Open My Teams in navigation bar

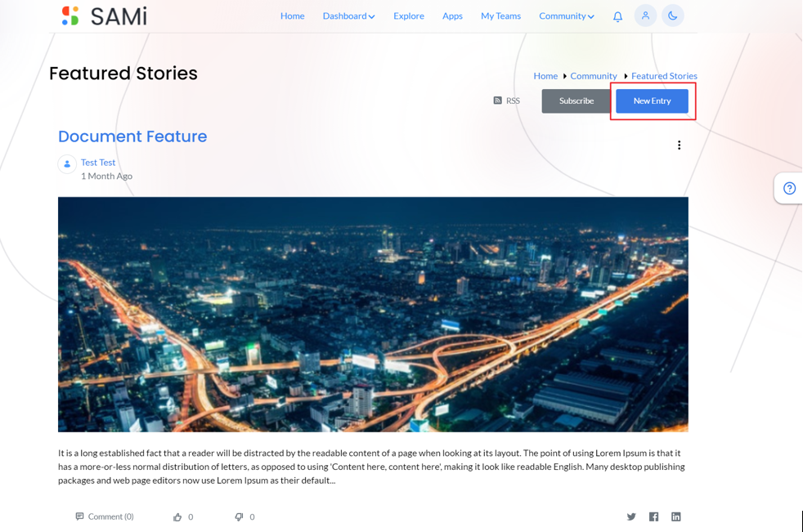click(500, 16)
